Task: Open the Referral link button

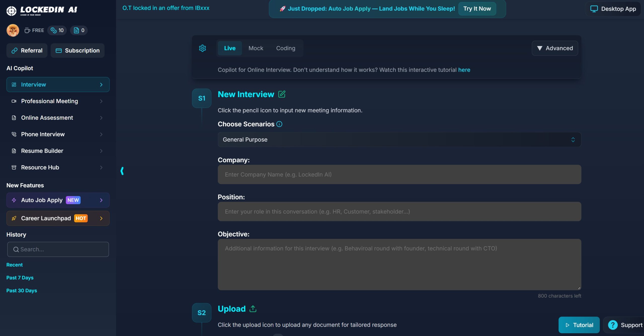Action: click(x=27, y=51)
